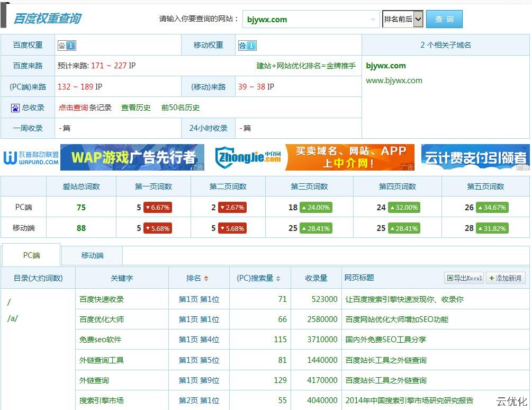Image resolution: width=532 pixels, height=410 pixels.
Task: Click the green 34.67% increase badge
Action: click(492, 207)
